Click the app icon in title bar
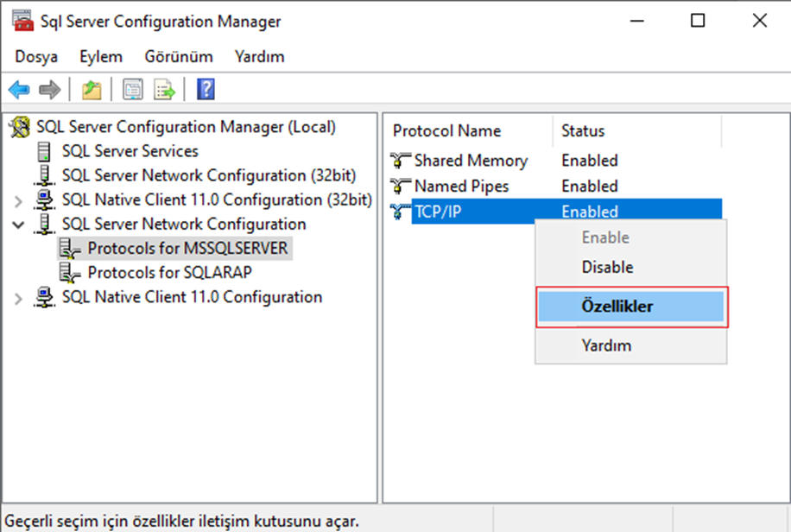The image size is (791, 532). 22,21
